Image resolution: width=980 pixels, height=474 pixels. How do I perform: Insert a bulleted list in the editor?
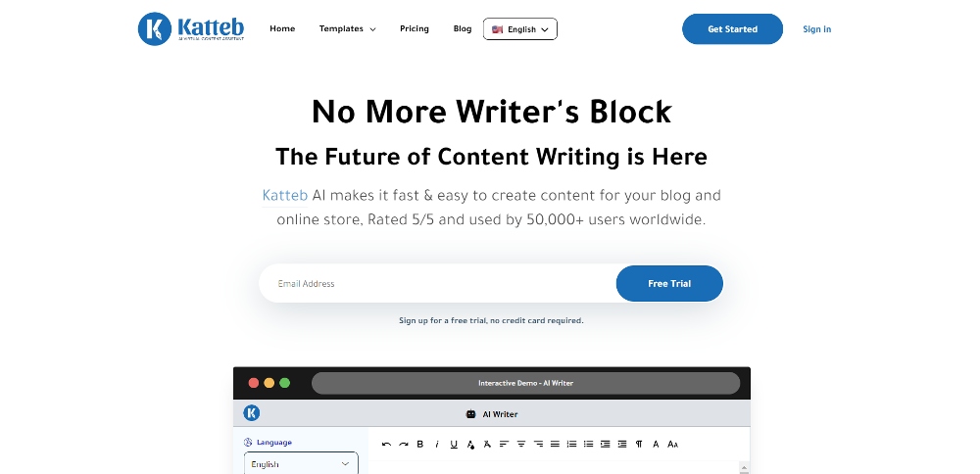coord(588,444)
